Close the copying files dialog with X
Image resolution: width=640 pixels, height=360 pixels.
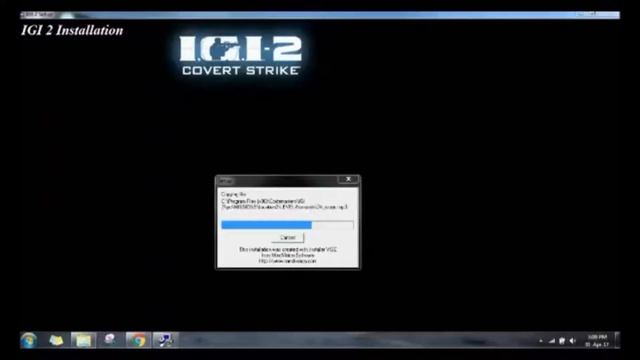coord(348,179)
